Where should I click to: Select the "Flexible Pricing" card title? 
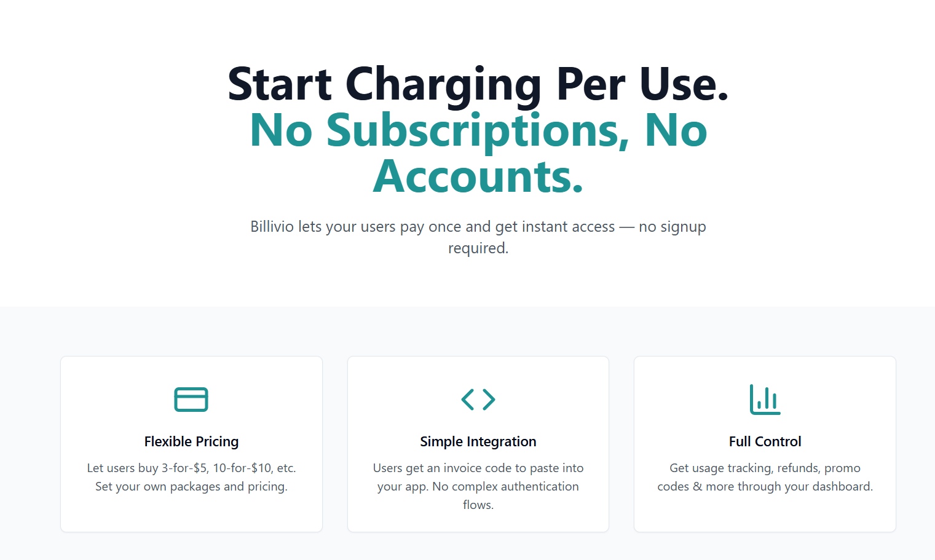[191, 441]
